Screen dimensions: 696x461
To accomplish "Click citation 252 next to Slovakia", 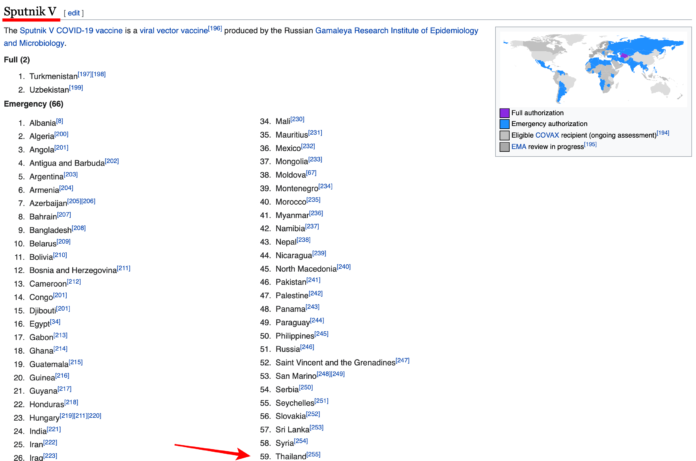I will 313,414.
